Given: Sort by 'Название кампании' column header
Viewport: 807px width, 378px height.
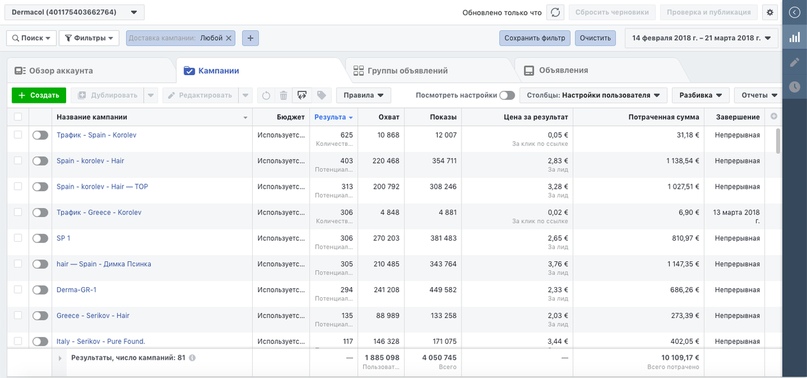Looking at the screenshot, I should click(x=152, y=117).
